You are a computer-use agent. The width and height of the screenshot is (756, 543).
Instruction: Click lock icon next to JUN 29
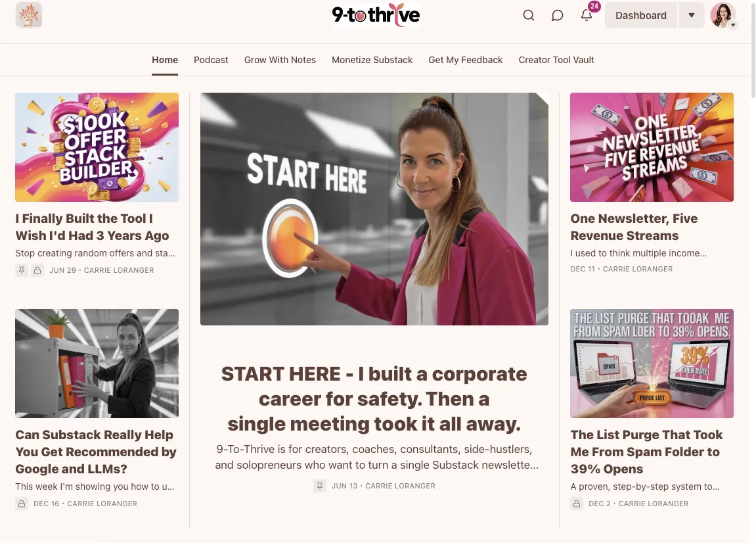[37, 270]
